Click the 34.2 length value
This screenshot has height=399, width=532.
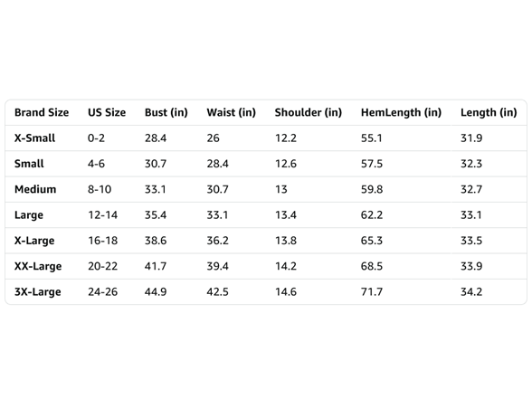(471, 291)
